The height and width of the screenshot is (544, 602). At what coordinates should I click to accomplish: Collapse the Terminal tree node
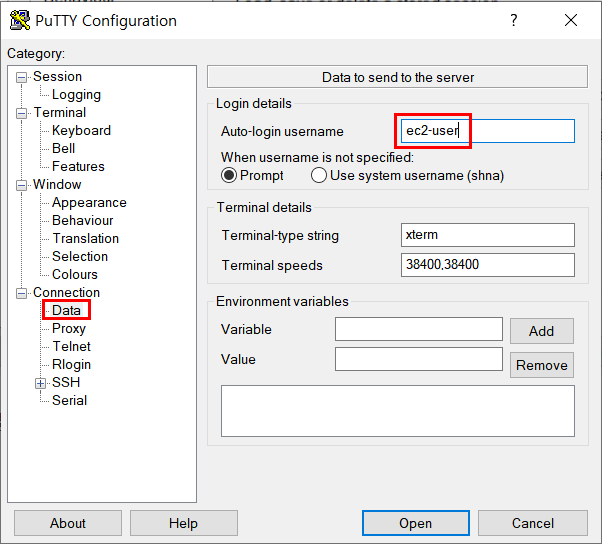[22, 113]
